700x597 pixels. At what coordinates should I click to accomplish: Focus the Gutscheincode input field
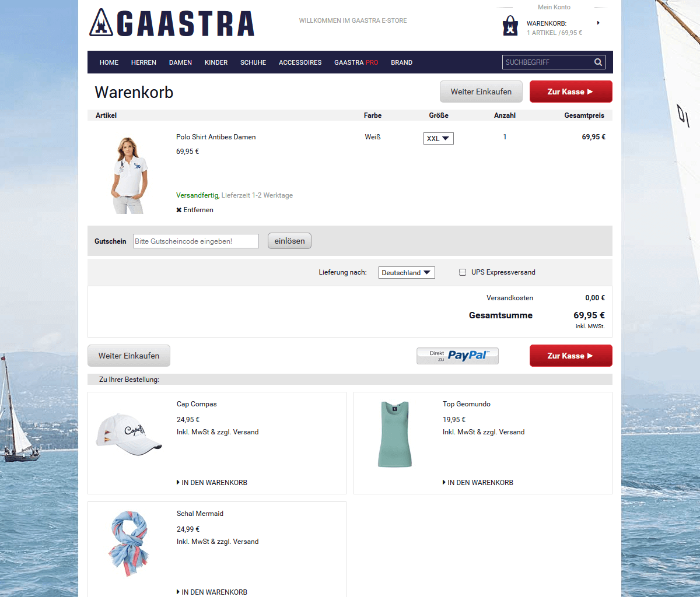point(196,241)
